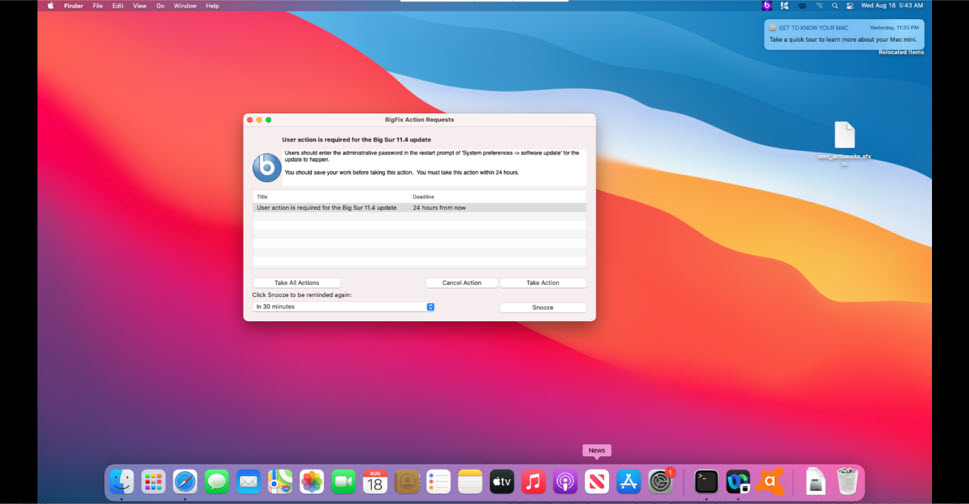Viewport: 969px width, 504px height.
Task: Open Podcasts from the Dock
Action: coord(565,482)
